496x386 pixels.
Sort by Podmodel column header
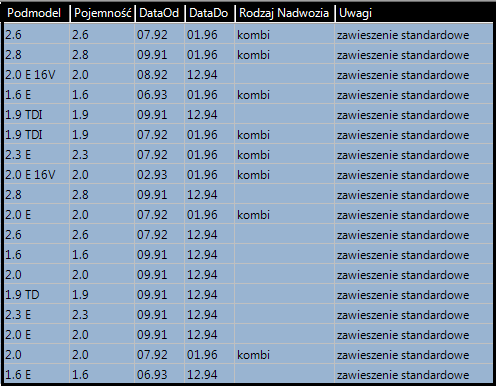point(36,13)
